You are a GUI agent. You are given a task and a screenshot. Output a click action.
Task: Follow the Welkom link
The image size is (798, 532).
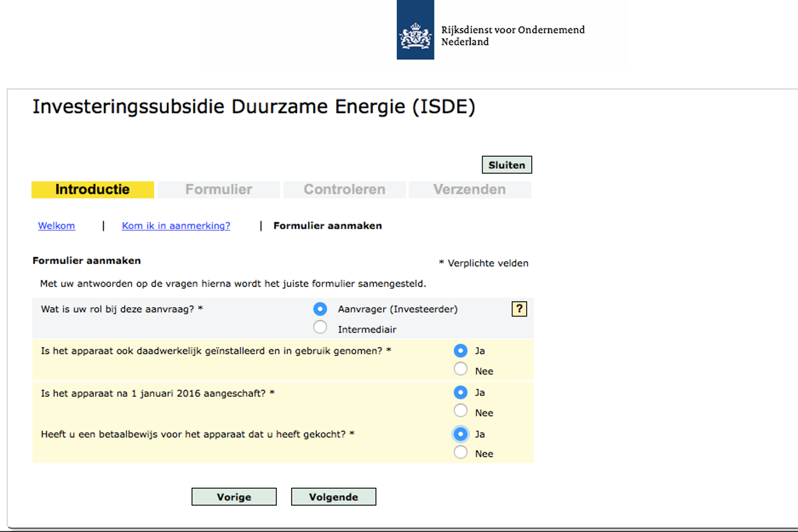[x=57, y=226]
